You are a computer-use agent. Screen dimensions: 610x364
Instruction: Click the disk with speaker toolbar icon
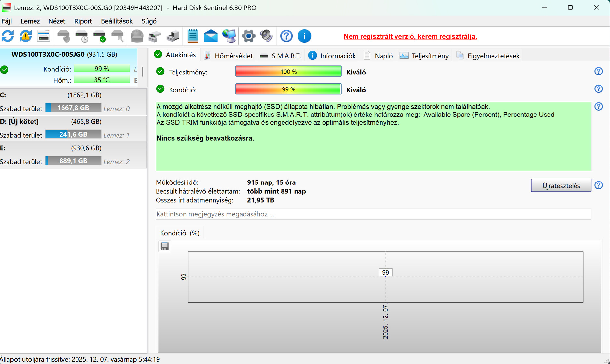pos(63,36)
